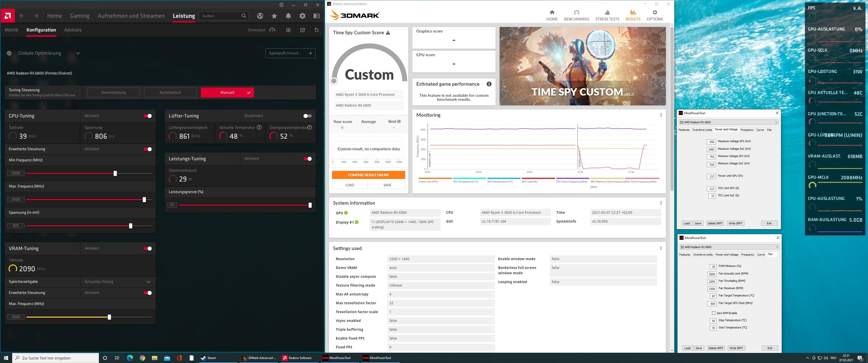Click the Leistungsgrenze slider handle
The width and height of the screenshot is (868, 363).
pos(310,205)
